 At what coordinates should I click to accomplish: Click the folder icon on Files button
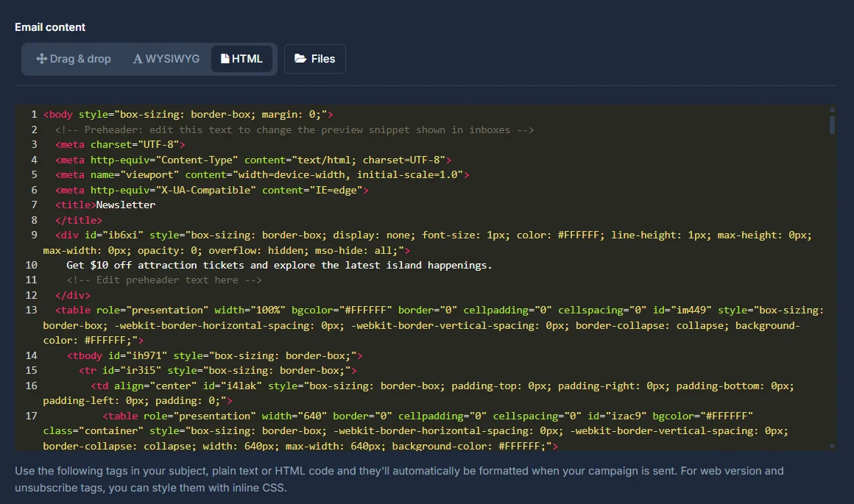point(300,58)
